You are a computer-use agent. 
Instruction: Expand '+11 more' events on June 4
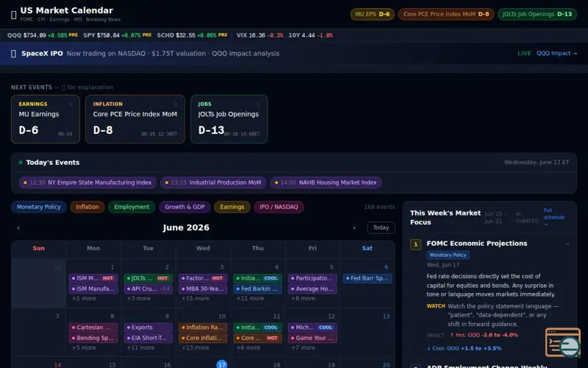tap(250, 299)
